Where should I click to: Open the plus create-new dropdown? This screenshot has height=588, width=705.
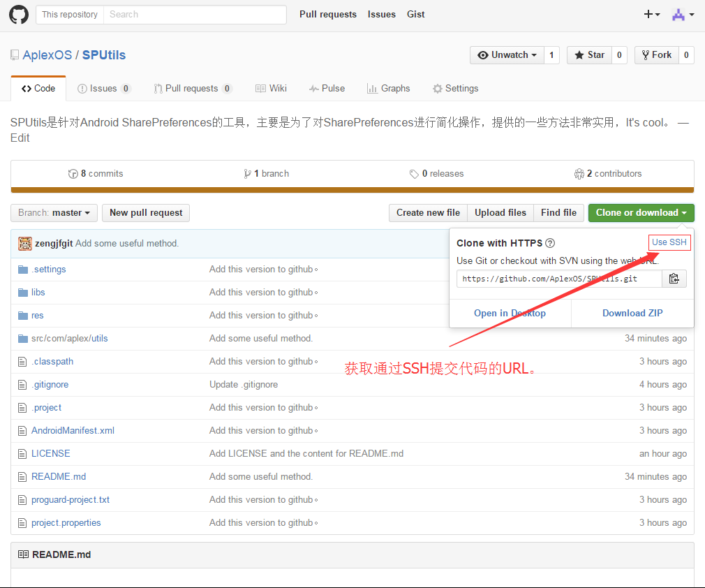[651, 15]
